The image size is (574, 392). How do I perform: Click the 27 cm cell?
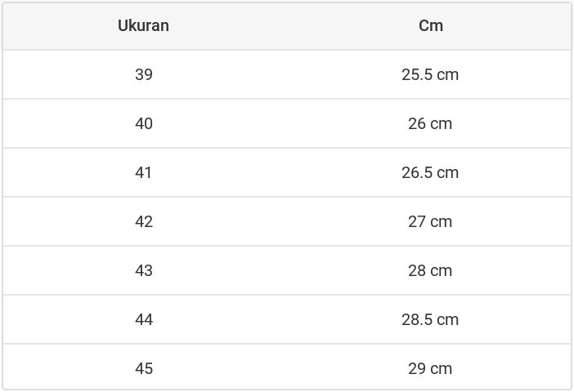430,221
